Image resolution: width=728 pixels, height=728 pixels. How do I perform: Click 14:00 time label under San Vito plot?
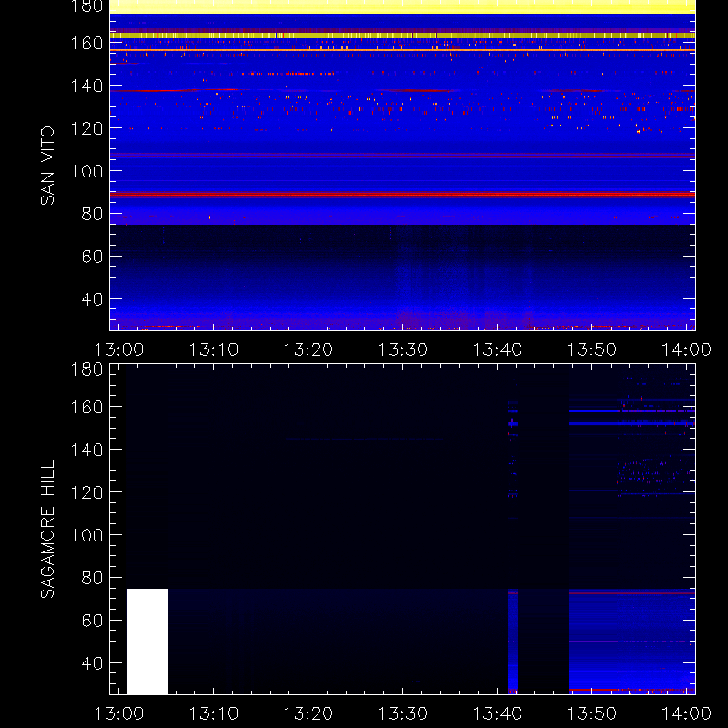[x=687, y=349]
